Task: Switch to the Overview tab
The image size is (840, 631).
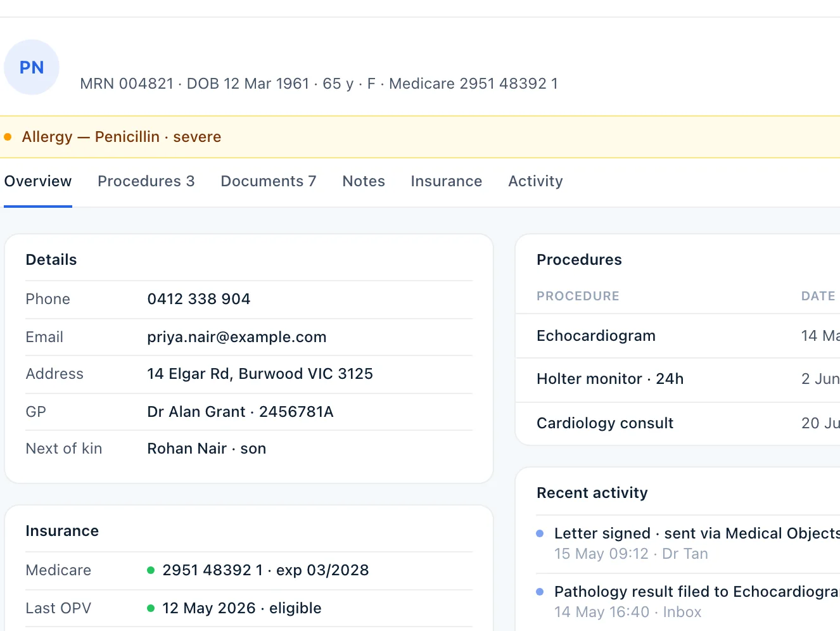Action: coord(38,181)
